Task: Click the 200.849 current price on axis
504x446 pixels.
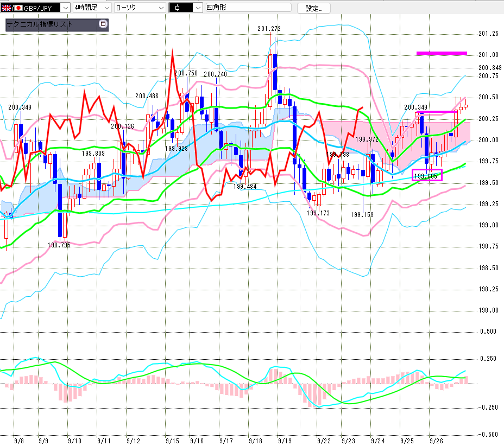Action: [x=489, y=67]
